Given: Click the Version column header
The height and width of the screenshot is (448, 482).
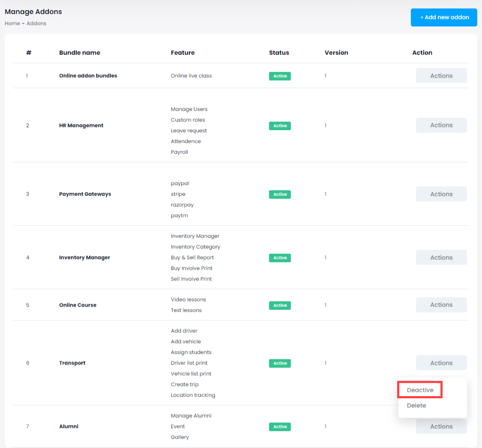Looking at the screenshot, I should coord(336,53).
